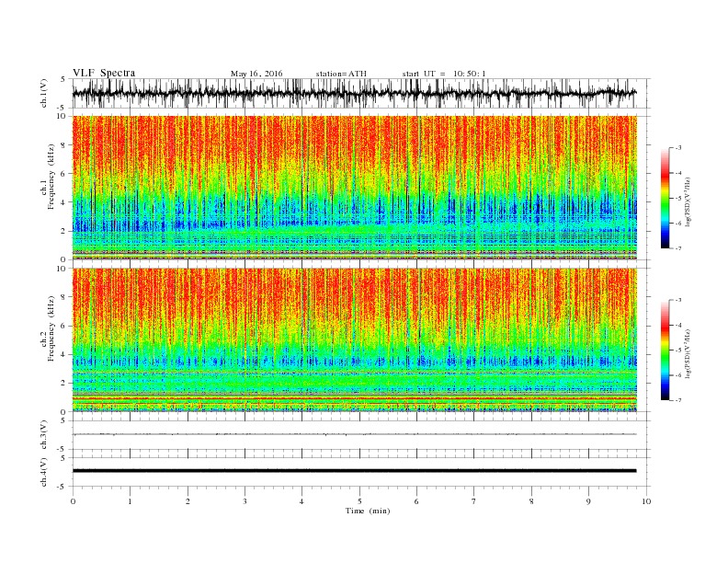Click time axis tick label "9"
Viewport: 728px width, 563px height.
pos(588,501)
